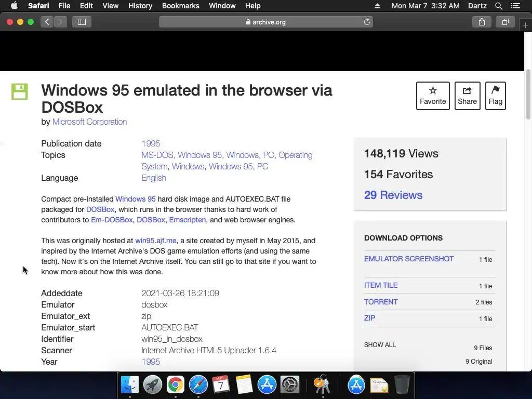Click the Safari back navigation arrow

(47, 22)
